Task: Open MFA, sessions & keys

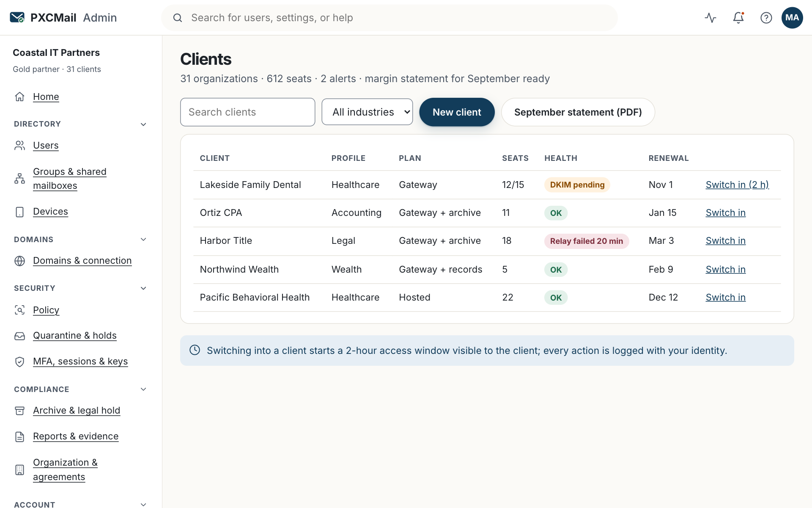Action: tap(80, 362)
